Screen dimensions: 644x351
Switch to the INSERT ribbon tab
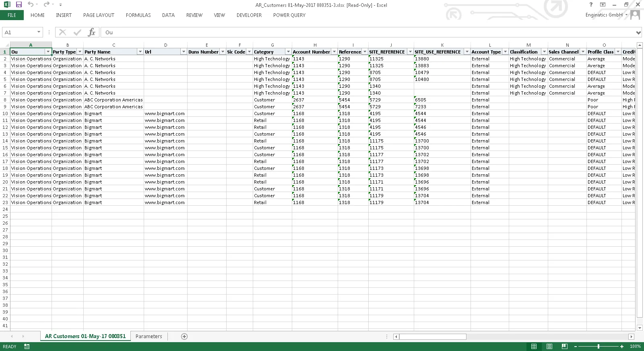[64, 15]
